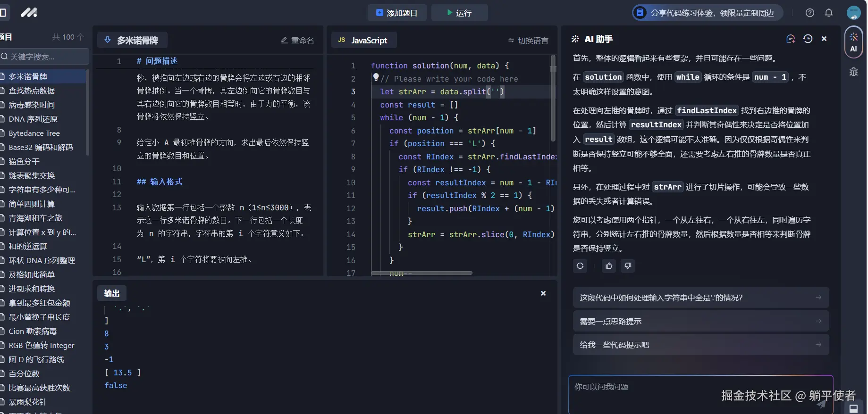The width and height of the screenshot is (868, 414).
Task: Click the 多米诺骨牌 markdown tab
Action: (132, 40)
